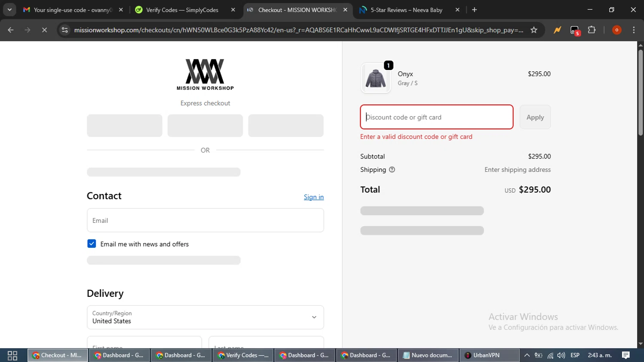Expand the Country/Region dropdown
The height and width of the screenshot is (362, 644).
tap(205, 317)
